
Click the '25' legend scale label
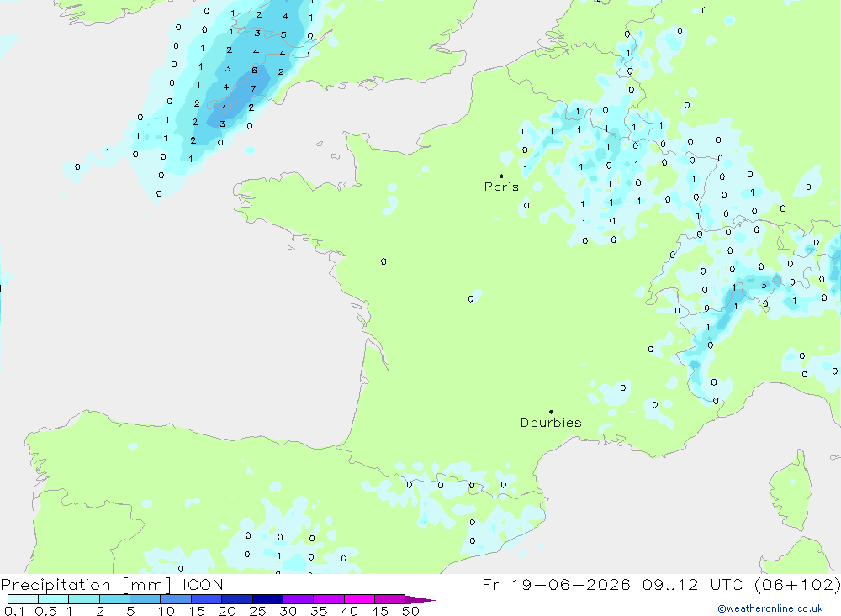(258, 611)
